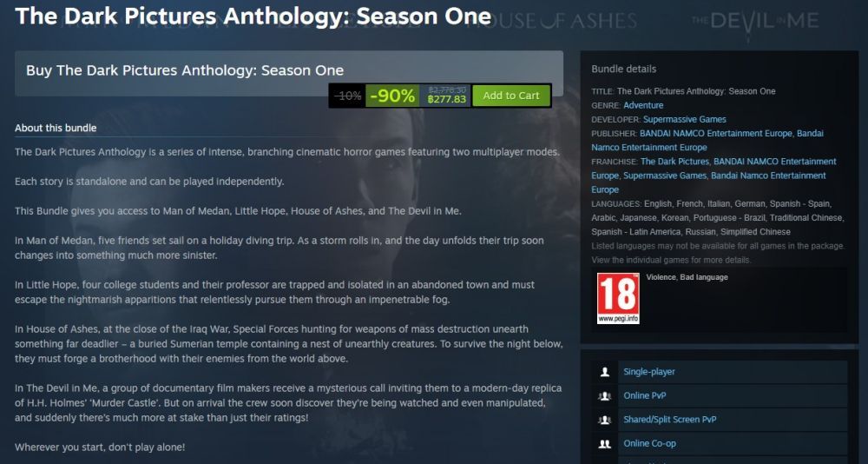Open BANDAI NAMCO Entertainment Europe publisher link
This screenshot has height=464, width=868.
717,134
